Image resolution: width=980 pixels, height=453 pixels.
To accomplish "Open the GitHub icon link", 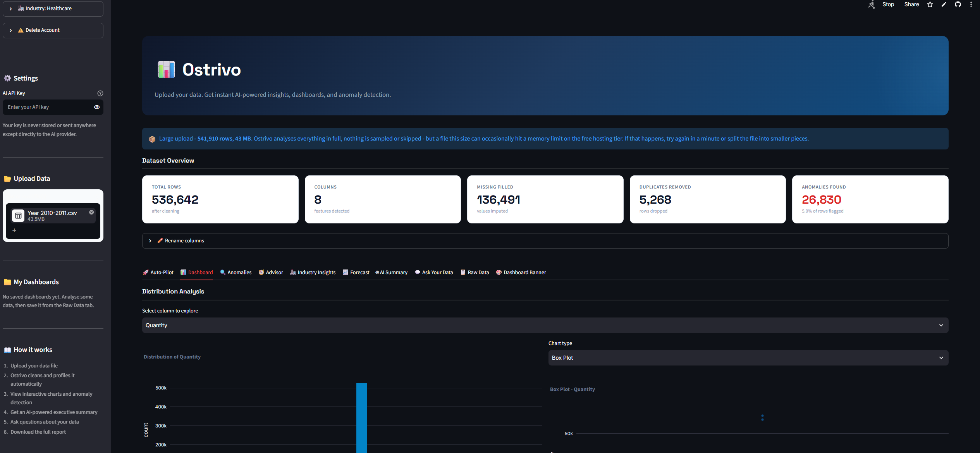I will tap(958, 5).
